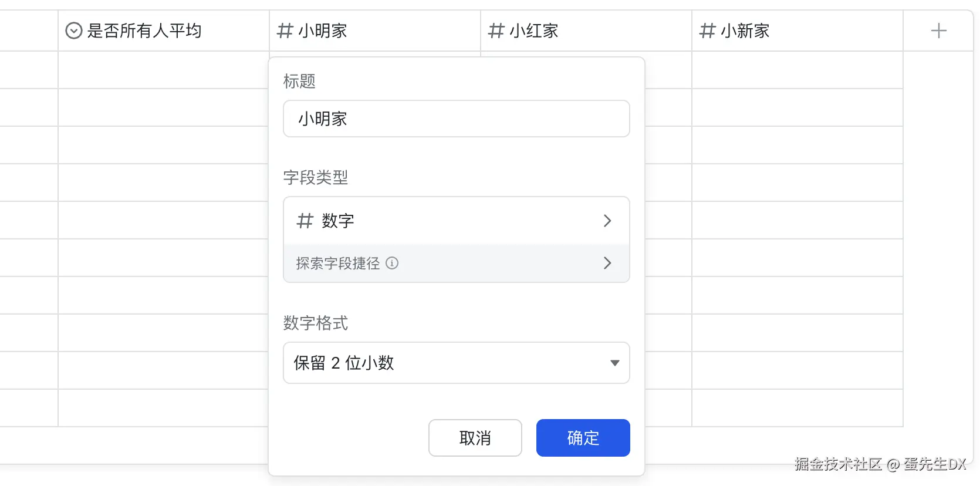Screen dimensions: 980x486
Task: Confirm with the blue 确定 button
Action: click(x=583, y=438)
